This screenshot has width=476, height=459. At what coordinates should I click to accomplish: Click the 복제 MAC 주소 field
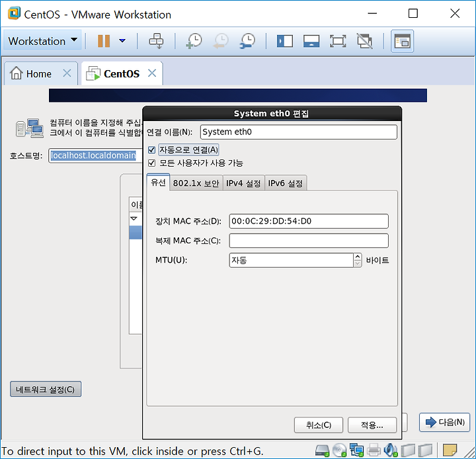[309, 241]
